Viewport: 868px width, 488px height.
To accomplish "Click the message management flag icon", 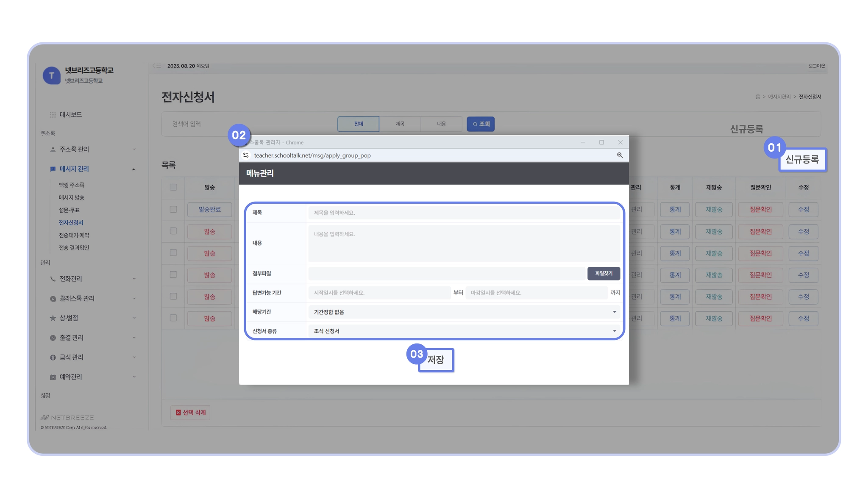I will 53,169.
